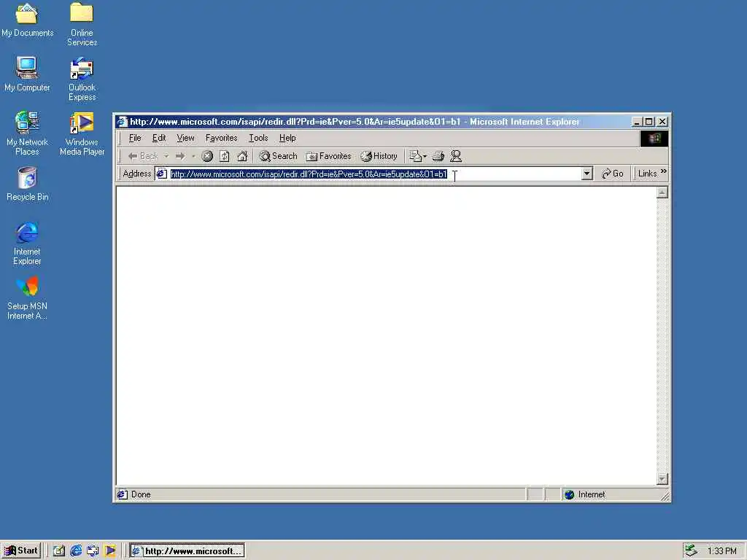
Task: Open the Online Services folder
Action: tap(82, 24)
